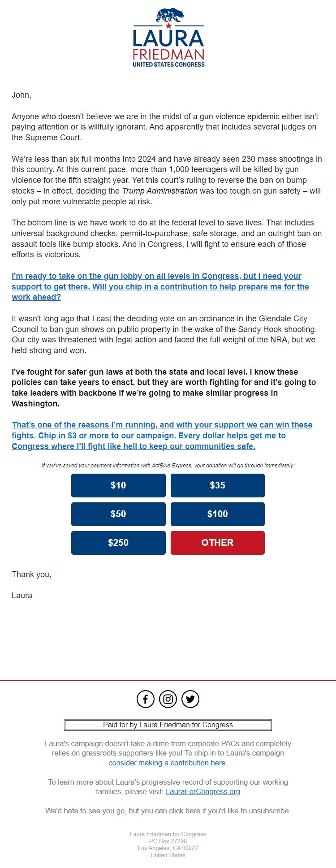Screen dimensions: 336x868
Task: Click the red star in the campaign logo
Action: point(168,26)
